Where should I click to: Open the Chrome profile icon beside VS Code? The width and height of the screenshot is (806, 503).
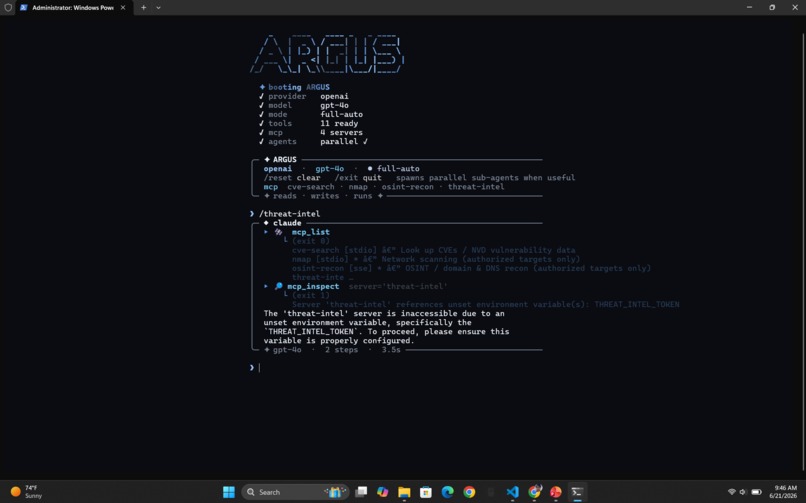click(x=535, y=492)
